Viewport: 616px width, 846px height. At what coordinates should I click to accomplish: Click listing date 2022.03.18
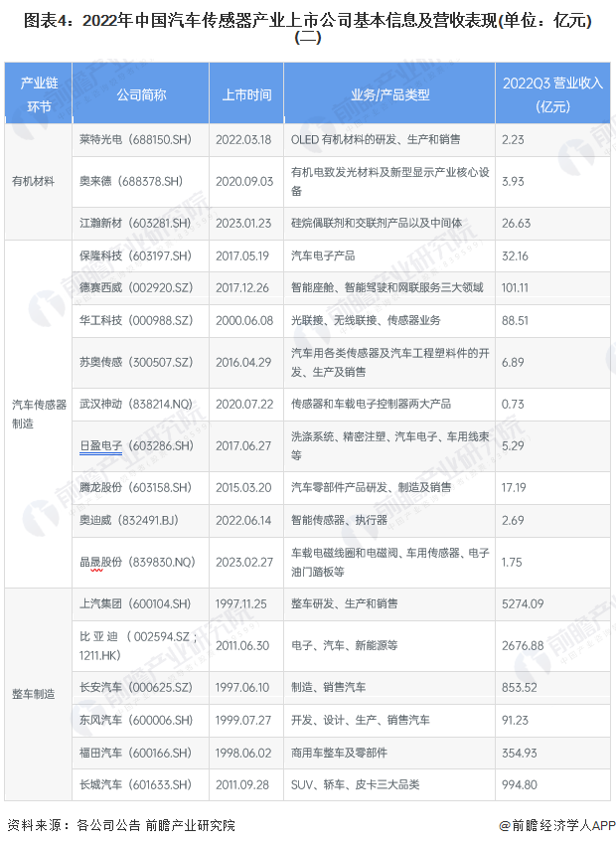243,140
